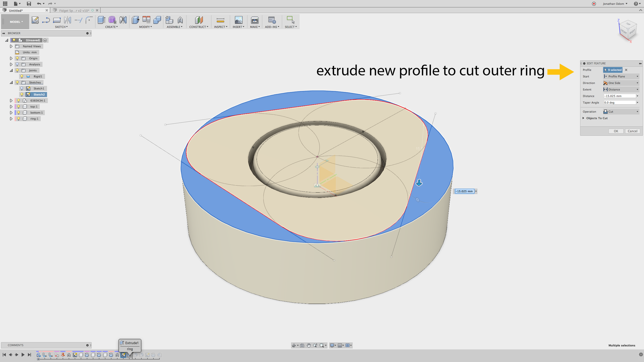Click the Create Sketch icon
Screen dimensions: 644x362
click(x=35, y=20)
